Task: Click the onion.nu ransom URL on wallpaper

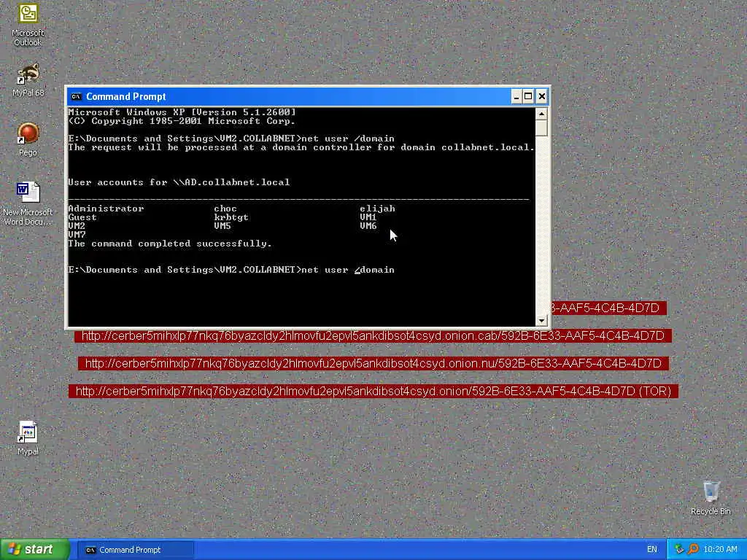Action: (373, 363)
